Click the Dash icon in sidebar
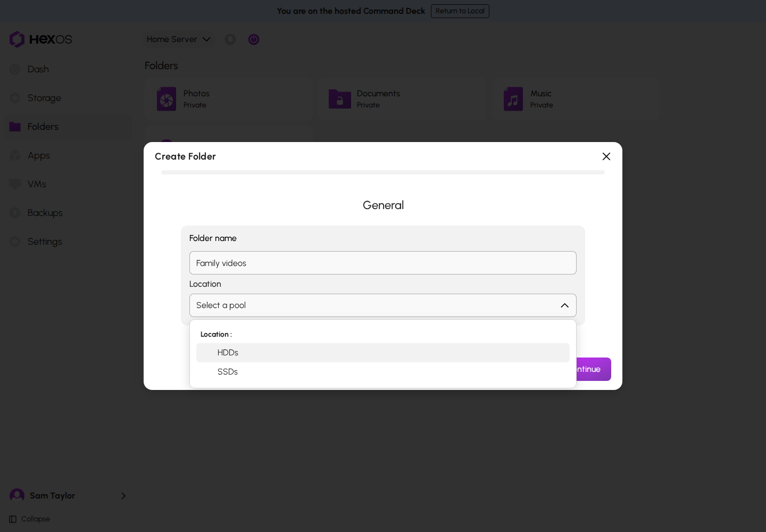Viewport: 766px width, 532px height. (x=15, y=69)
